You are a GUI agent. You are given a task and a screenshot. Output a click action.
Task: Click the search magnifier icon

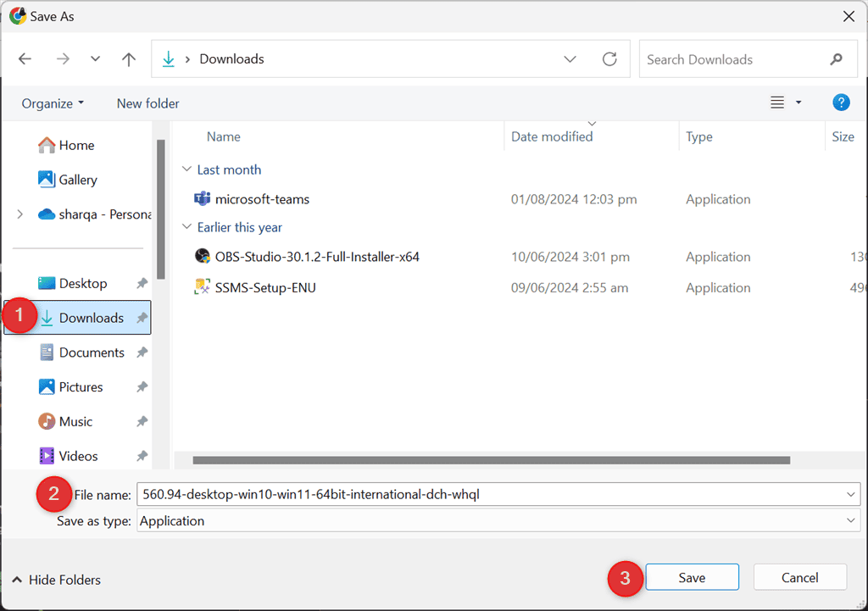coord(837,59)
